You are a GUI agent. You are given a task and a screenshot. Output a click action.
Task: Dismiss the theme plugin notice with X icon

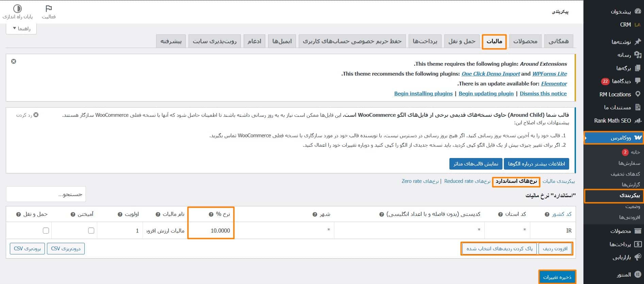14,61
